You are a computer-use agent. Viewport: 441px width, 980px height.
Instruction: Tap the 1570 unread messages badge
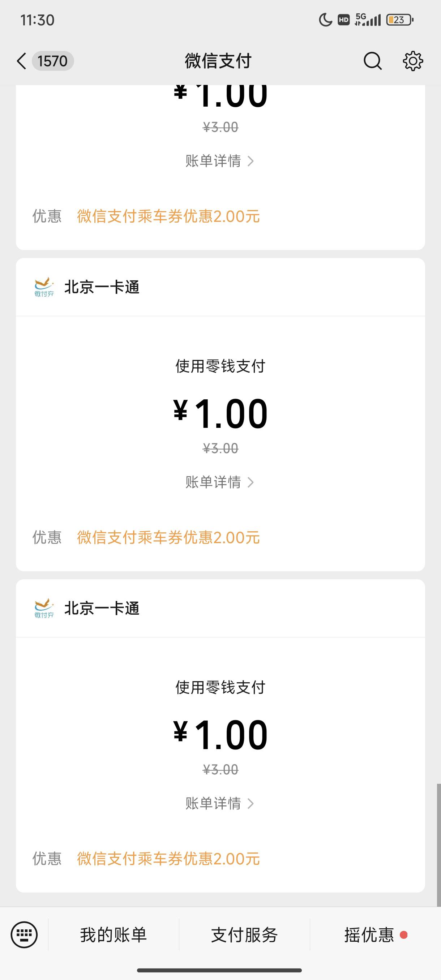(x=52, y=61)
